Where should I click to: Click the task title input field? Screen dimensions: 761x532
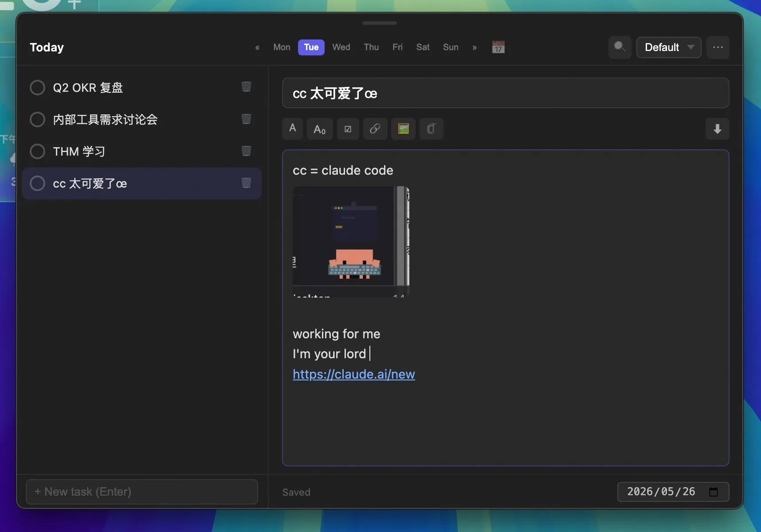(506, 93)
